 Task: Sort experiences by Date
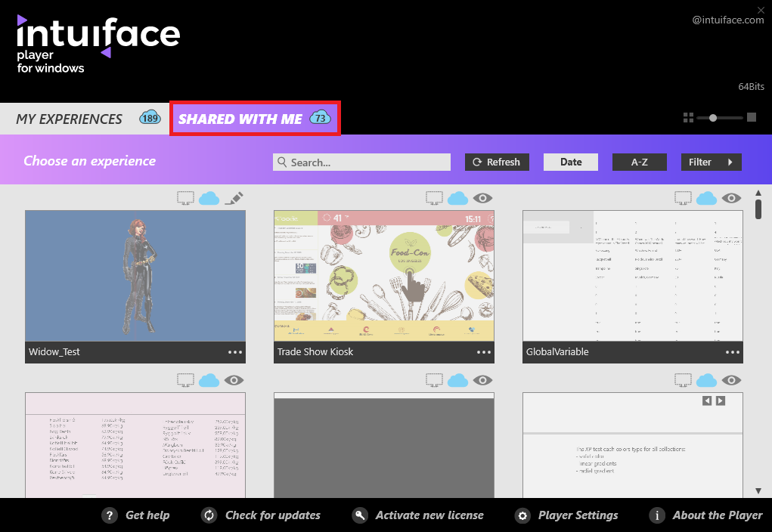coord(571,162)
